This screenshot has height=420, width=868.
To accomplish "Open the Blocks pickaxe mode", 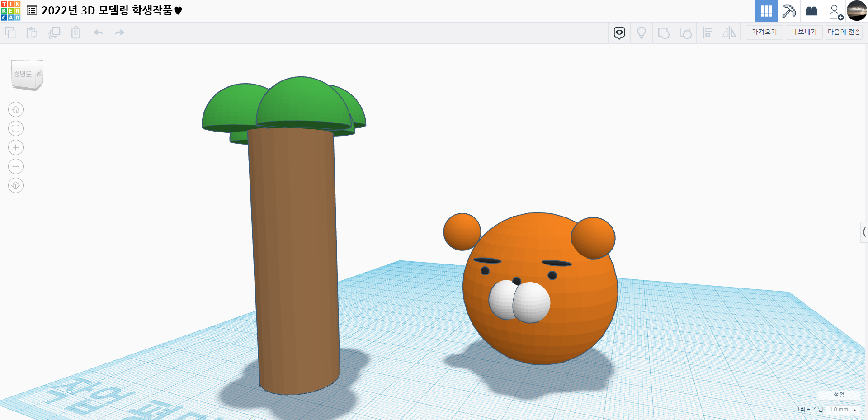I will 789,11.
